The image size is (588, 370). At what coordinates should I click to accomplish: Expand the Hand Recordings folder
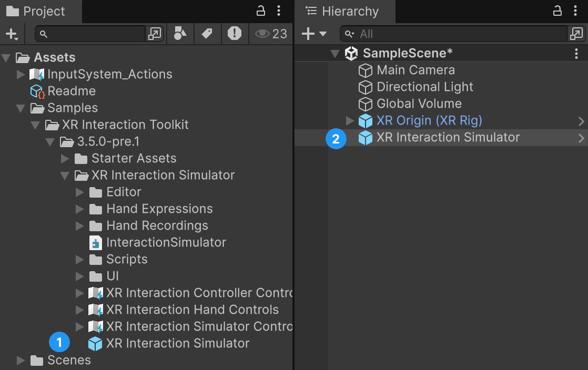[80, 226]
